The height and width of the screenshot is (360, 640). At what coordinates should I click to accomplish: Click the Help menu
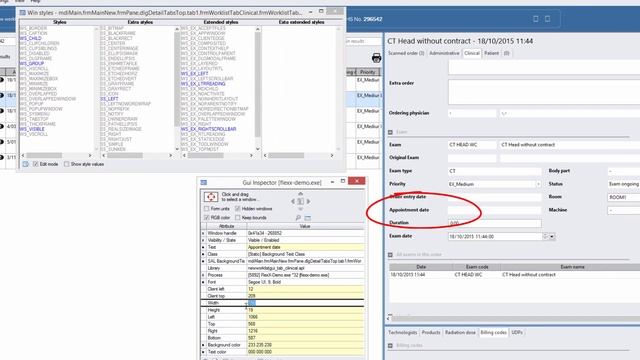click(36, 1)
